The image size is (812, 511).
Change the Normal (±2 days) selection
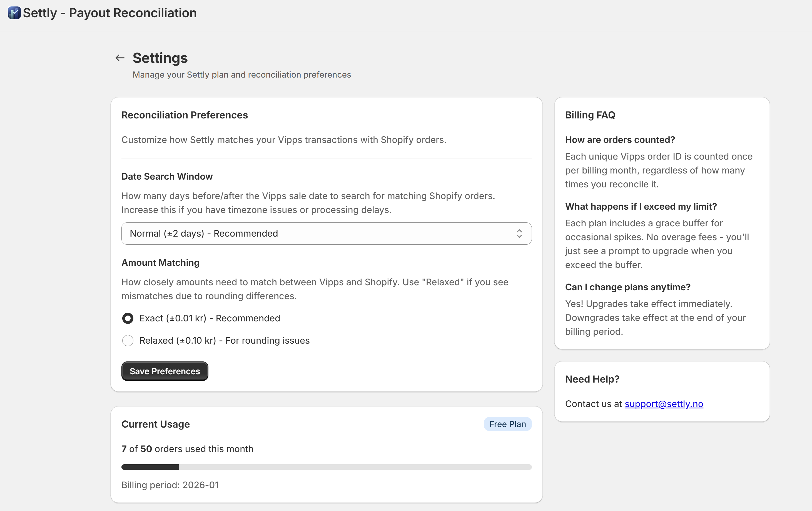326,234
